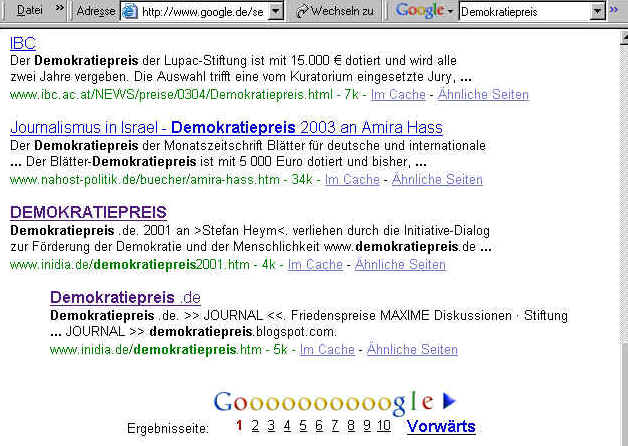Open the DEMOKRATIEPREIS uppercase result title
Screen dimensions: 628x446
point(89,212)
